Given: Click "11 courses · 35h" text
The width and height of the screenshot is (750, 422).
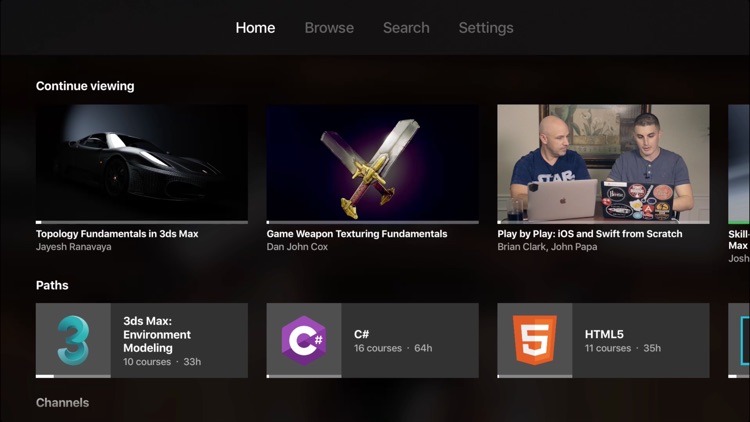Looking at the screenshot, I should (x=623, y=348).
